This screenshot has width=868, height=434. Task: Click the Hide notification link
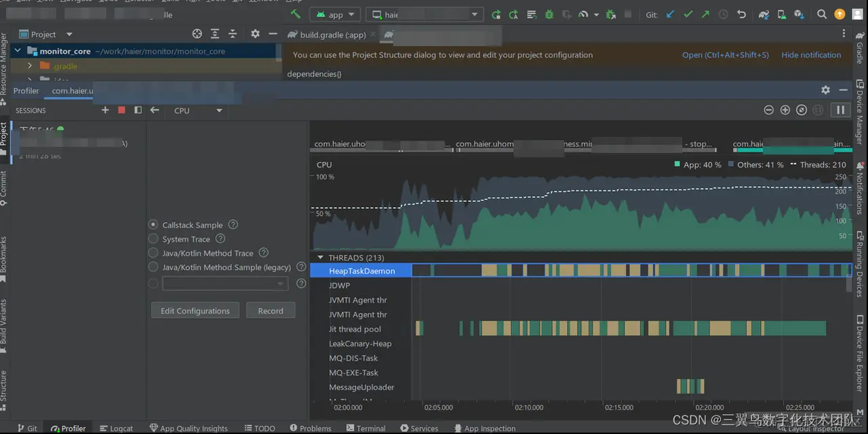coord(811,55)
